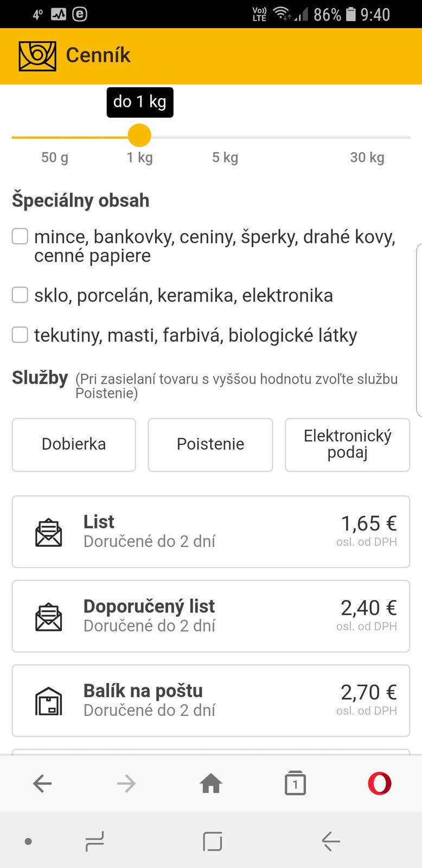
Task: Enable sklo, porcelán, keramika checkbox
Action: click(20, 295)
